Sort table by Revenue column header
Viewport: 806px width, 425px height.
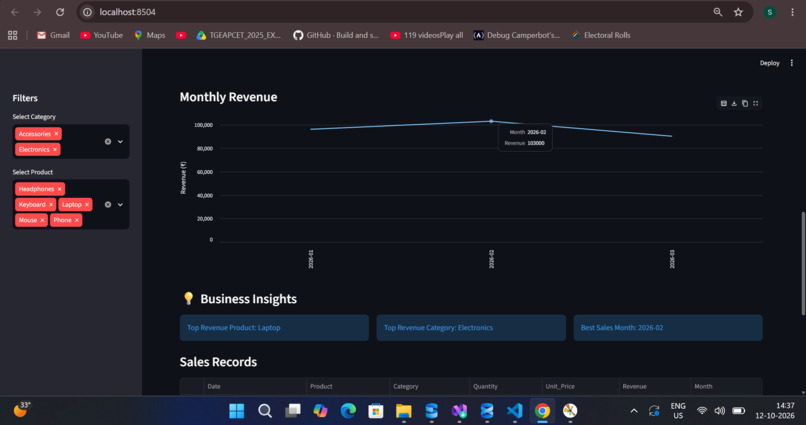point(655,386)
